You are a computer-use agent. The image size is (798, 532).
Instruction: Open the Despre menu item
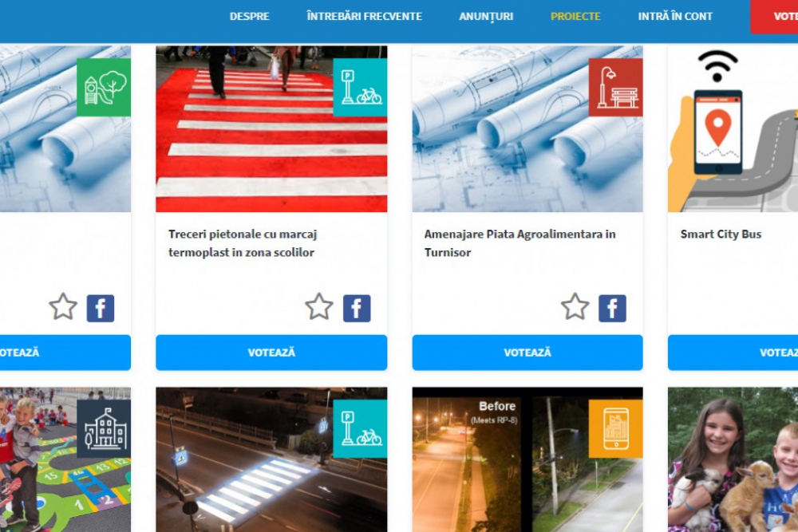pyautogui.click(x=249, y=16)
